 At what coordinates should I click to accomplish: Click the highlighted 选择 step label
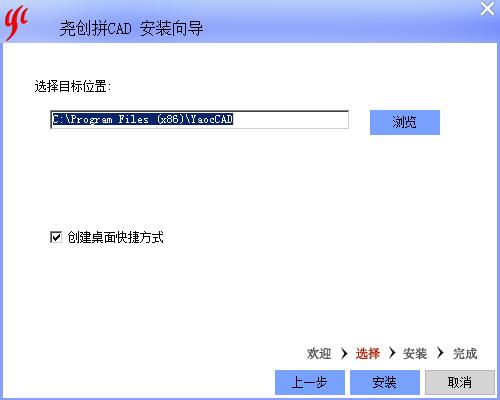tap(368, 353)
